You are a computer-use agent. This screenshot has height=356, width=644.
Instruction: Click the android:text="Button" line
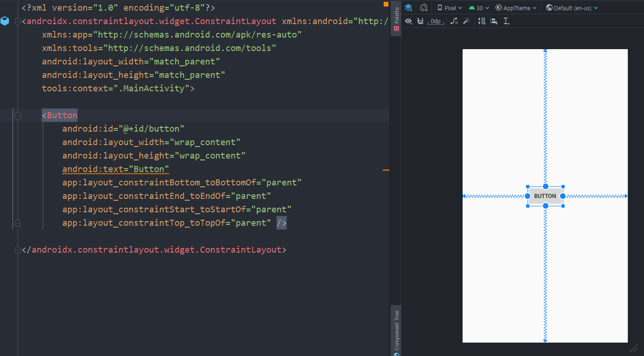(116, 169)
